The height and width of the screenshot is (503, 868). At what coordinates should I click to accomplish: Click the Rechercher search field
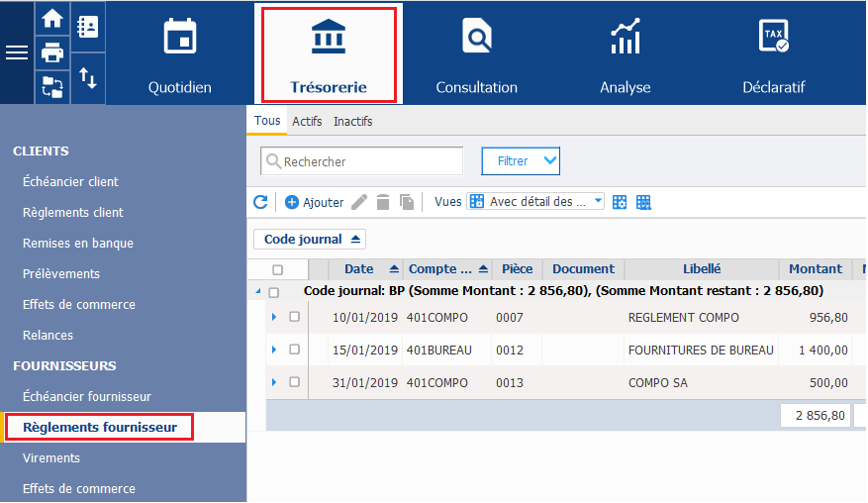[370, 161]
